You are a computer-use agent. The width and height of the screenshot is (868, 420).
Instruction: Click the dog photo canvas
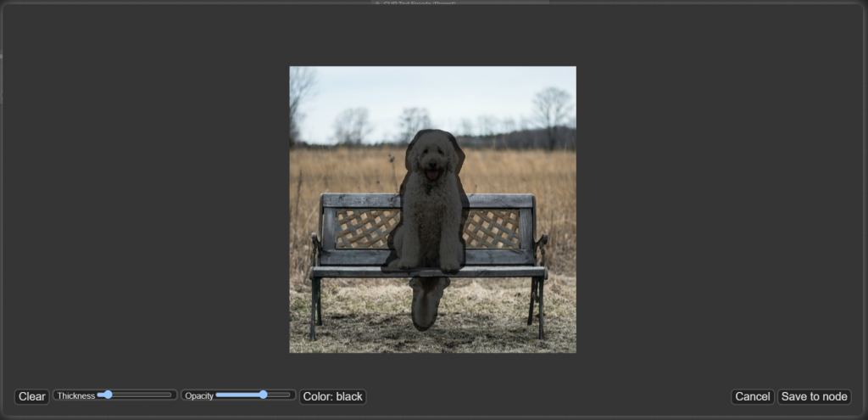pyautogui.click(x=433, y=210)
